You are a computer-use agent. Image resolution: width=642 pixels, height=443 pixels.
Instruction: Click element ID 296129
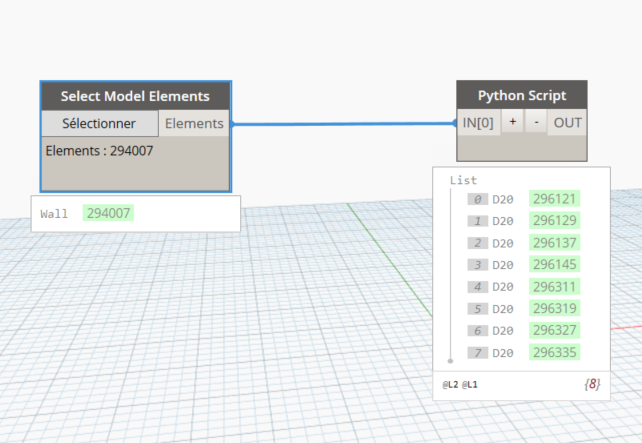pyautogui.click(x=554, y=220)
